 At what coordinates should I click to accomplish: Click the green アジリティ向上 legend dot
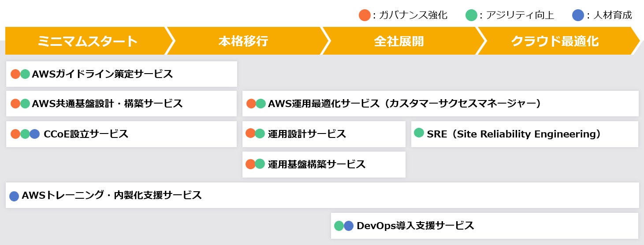click(x=471, y=15)
